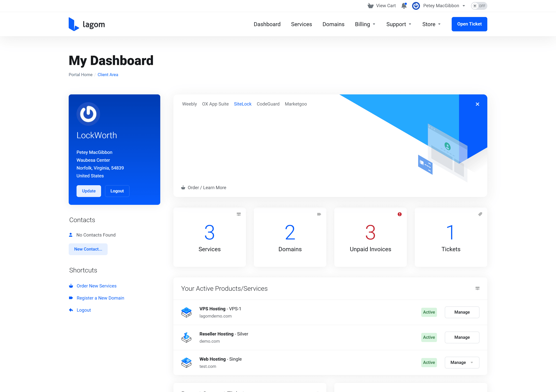Viewport: 556px width, 392px height.
Task: Select the SiteLock promo tab
Action: tap(243, 104)
